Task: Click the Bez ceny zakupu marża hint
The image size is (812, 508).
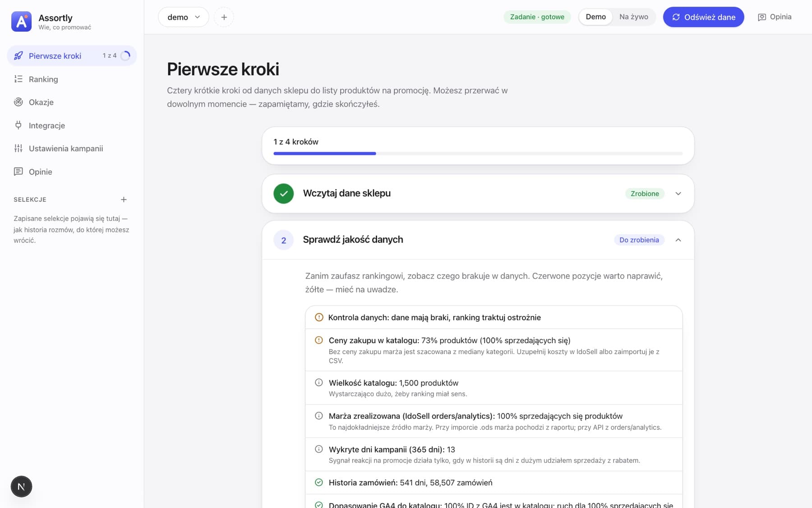Action: (x=494, y=356)
